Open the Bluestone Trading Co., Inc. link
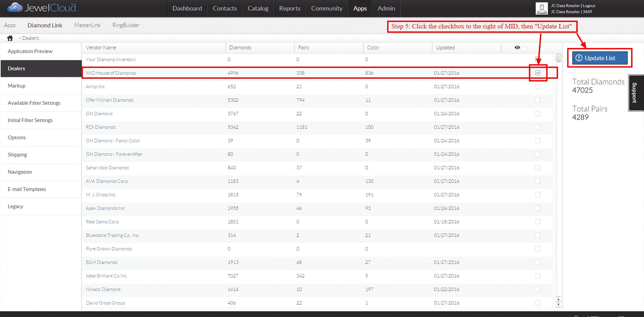 [x=113, y=235]
